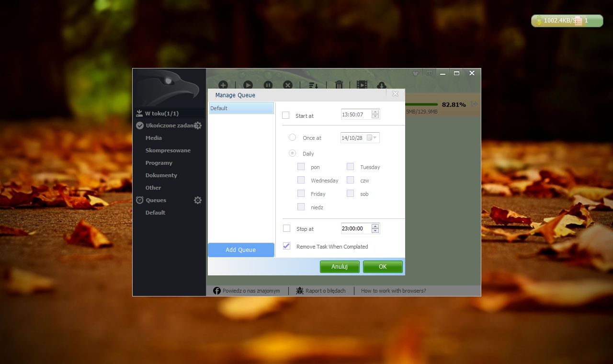Image resolution: width=613 pixels, height=364 pixels.
Task: Select the Once at radio button
Action: 292,137
